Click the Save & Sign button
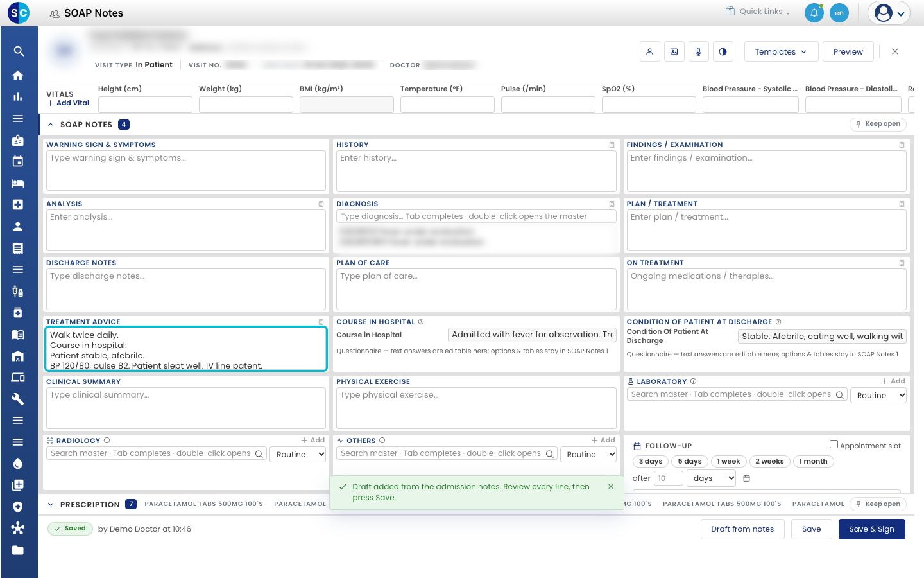 [871, 529]
